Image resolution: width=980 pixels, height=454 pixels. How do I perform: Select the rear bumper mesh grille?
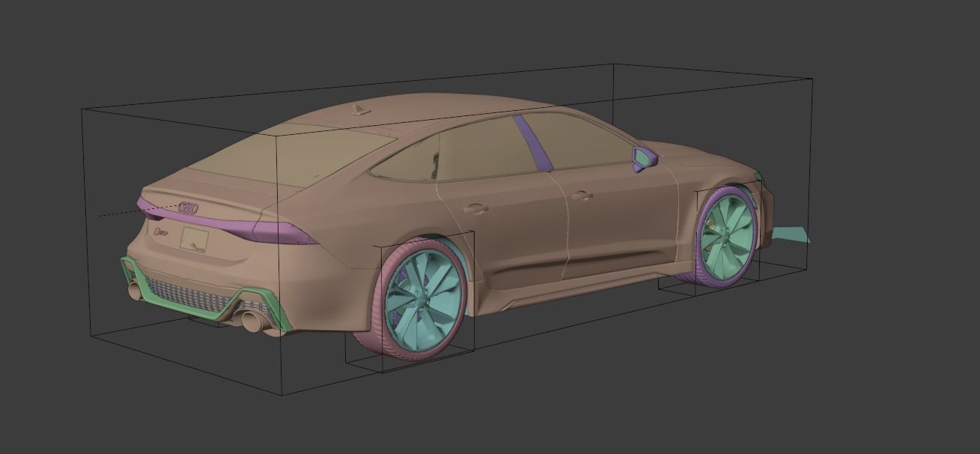point(186,296)
